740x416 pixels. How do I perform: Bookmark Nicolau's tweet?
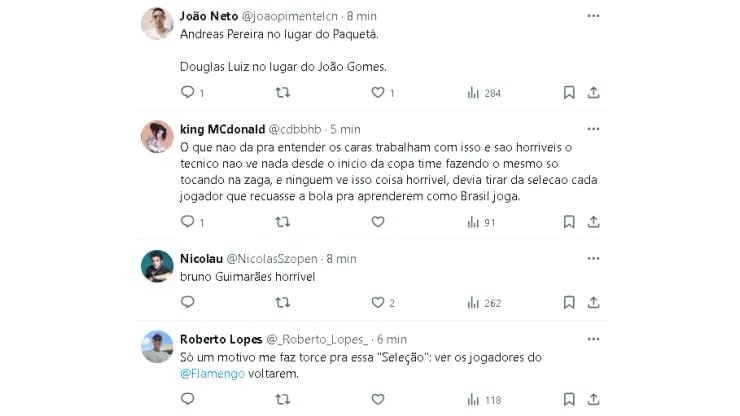[x=569, y=303]
